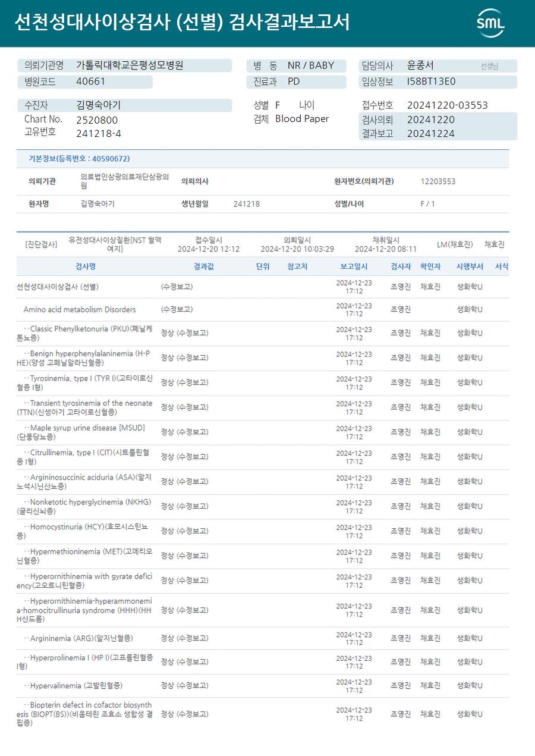Click 참고치 column header
This screenshot has height=756, width=535.
pyautogui.click(x=297, y=266)
